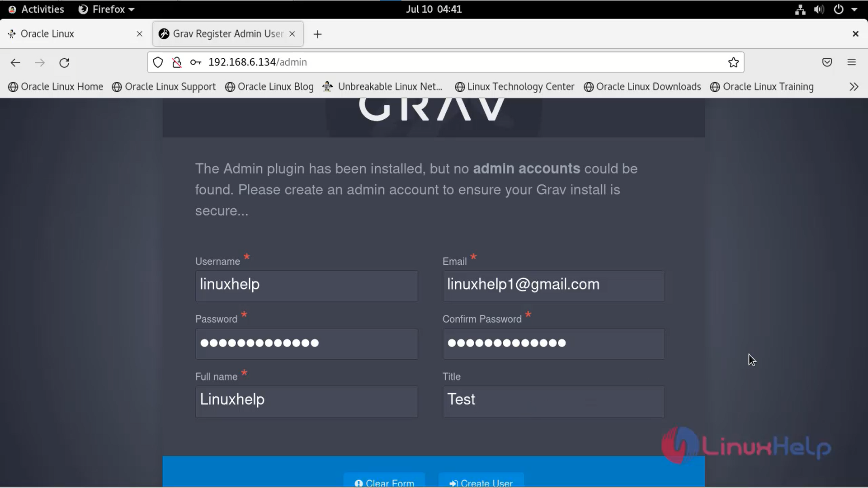Open the Activities overview
Viewport: 868px width, 488px height.
[x=36, y=9]
